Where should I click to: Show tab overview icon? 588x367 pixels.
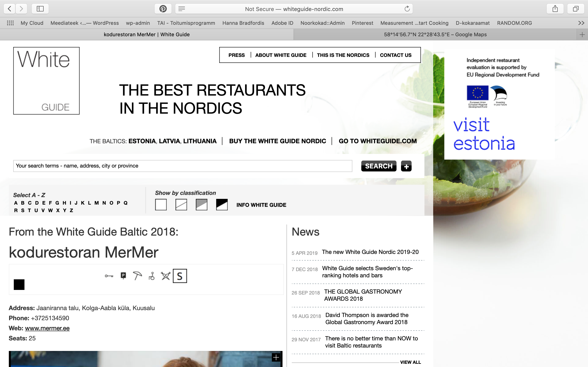pos(575,9)
